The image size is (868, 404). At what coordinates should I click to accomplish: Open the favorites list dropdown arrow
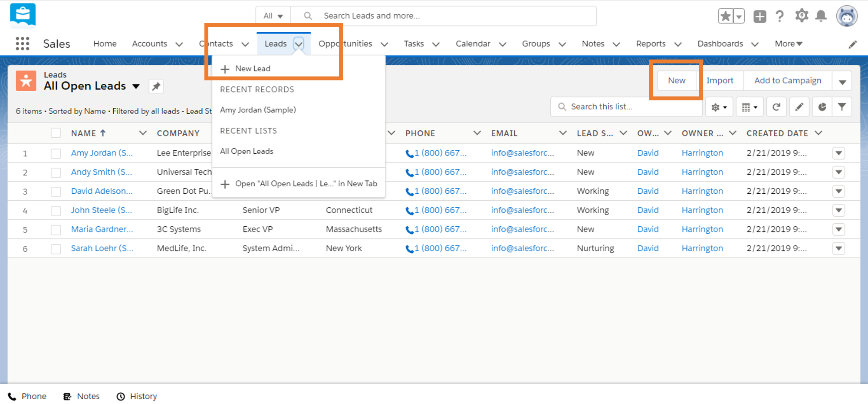pyautogui.click(x=739, y=17)
